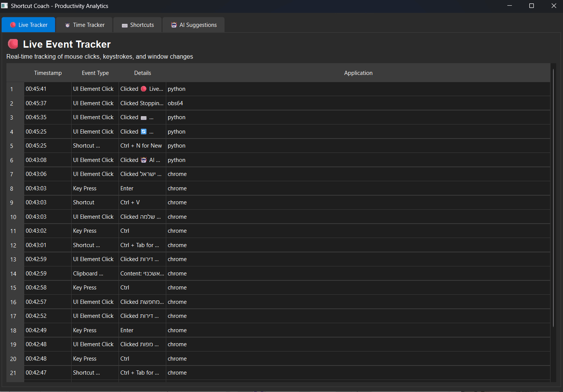Select row 5 Ctrl + N for New cell
The height and width of the screenshot is (392, 563).
pos(142,146)
